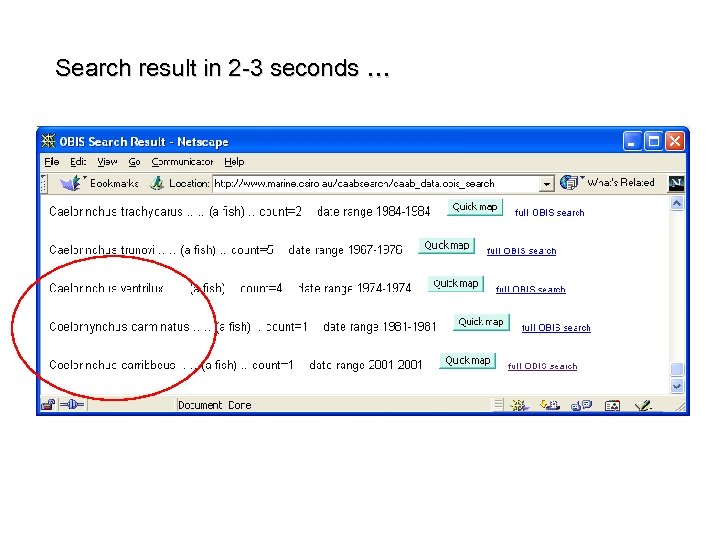Open Newsgroups from the component bar icon
Image resolution: width=720 pixels, height=540 pixels.
[x=581, y=405]
